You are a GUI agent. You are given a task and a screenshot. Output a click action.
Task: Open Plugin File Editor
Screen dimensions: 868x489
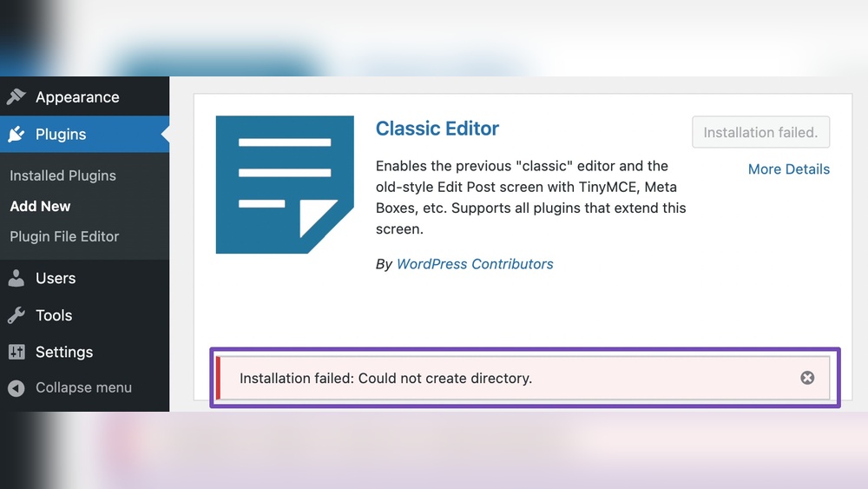point(65,236)
